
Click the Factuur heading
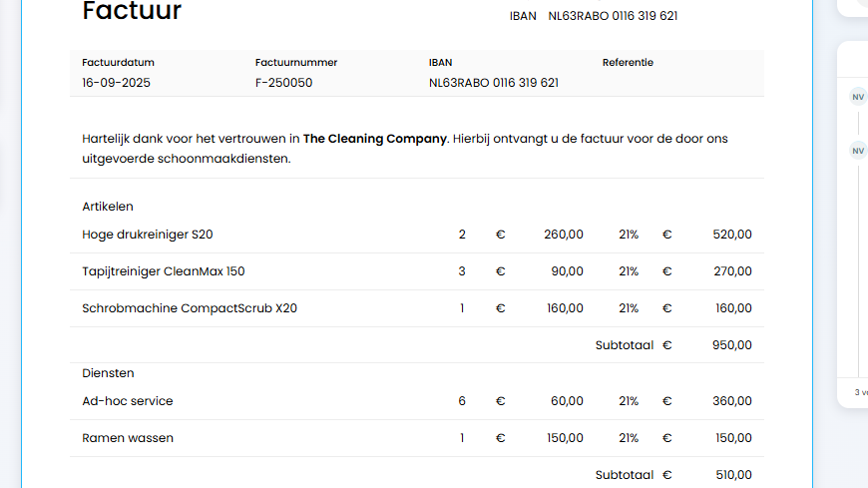point(132,12)
